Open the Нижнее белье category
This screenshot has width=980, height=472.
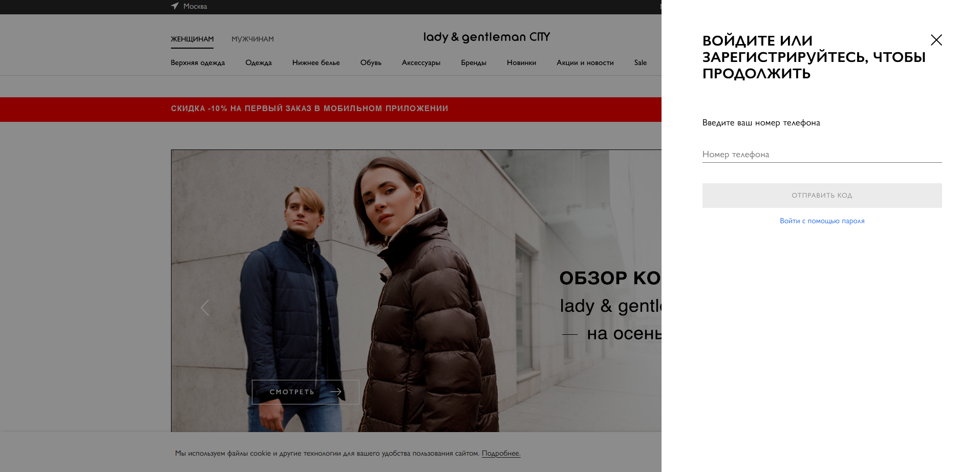[x=316, y=62]
